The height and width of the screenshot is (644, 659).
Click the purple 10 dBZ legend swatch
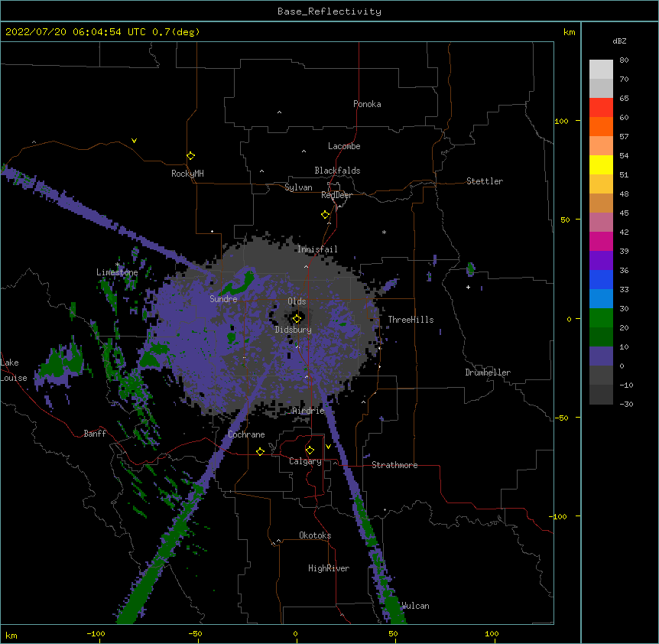[x=601, y=356]
